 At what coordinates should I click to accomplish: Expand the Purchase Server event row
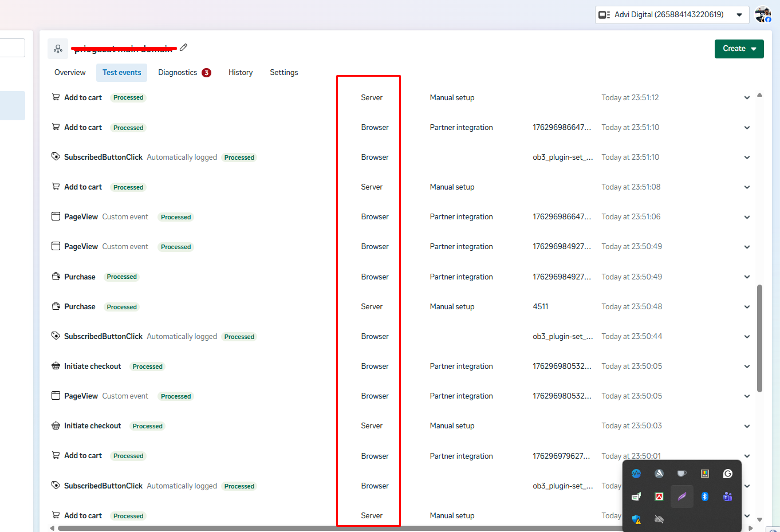(x=747, y=307)
